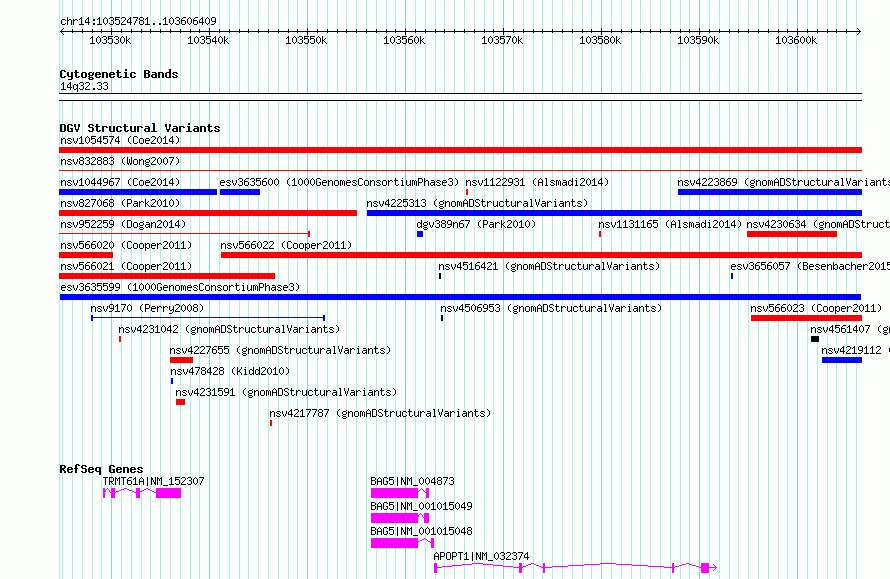890x579 pixels.
Task: Click the nsv827068 (Park2010) red bar
Action: click(x=208, y=213)
